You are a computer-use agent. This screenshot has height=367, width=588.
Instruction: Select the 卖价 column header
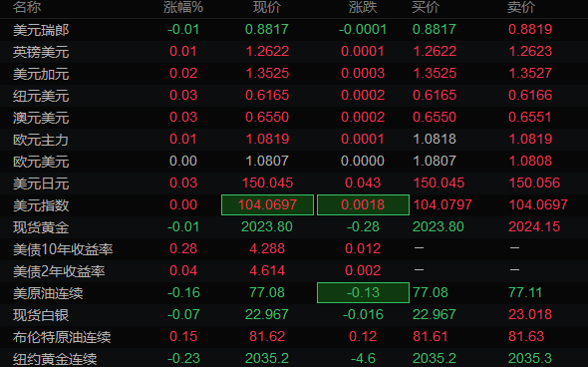521,7
